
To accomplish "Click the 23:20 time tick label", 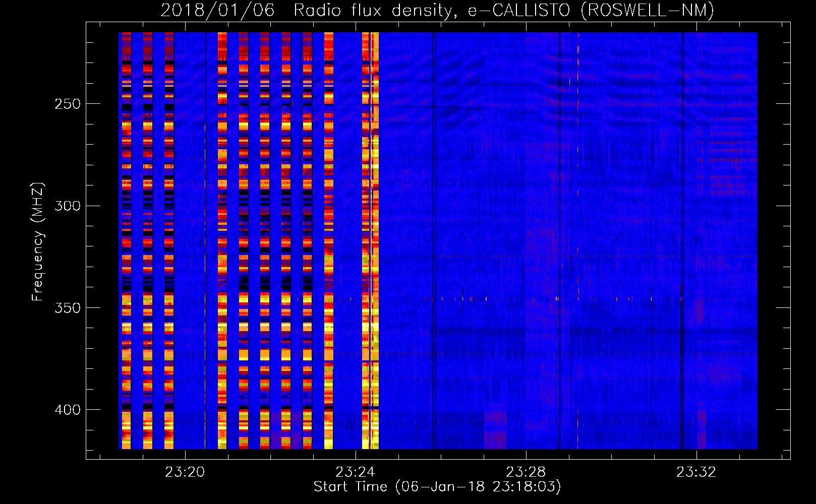I will coord(185,472).
